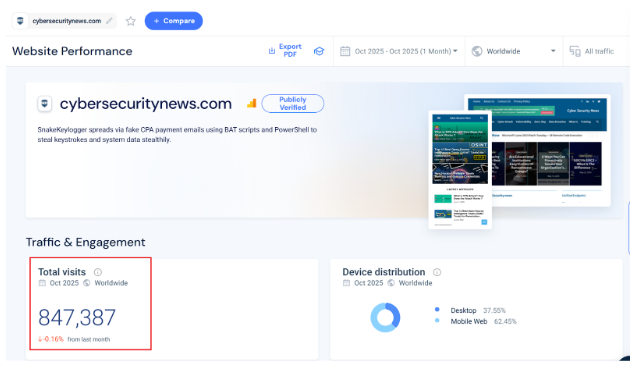Click the globe icon under Device distribution

pyautogui.click(x=391, y=283)
